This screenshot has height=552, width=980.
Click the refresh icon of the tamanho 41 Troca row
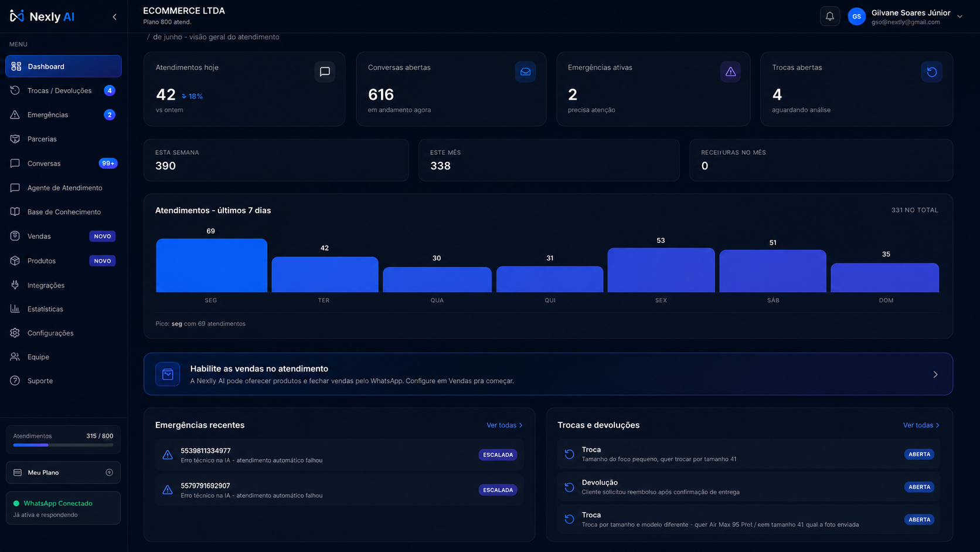pyautogui.click(x=569, y=454)
